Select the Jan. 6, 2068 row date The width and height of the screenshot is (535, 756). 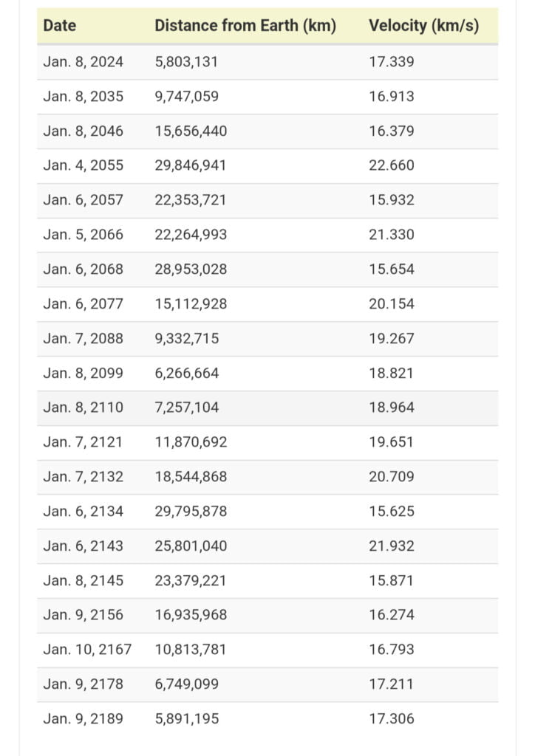pos(84,269)
